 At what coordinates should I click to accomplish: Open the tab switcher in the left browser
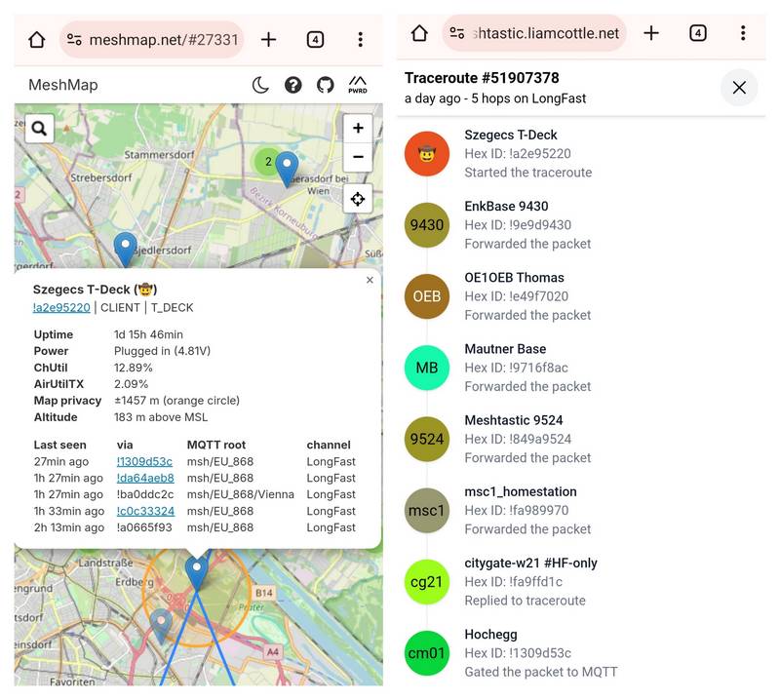coord(315,39)
